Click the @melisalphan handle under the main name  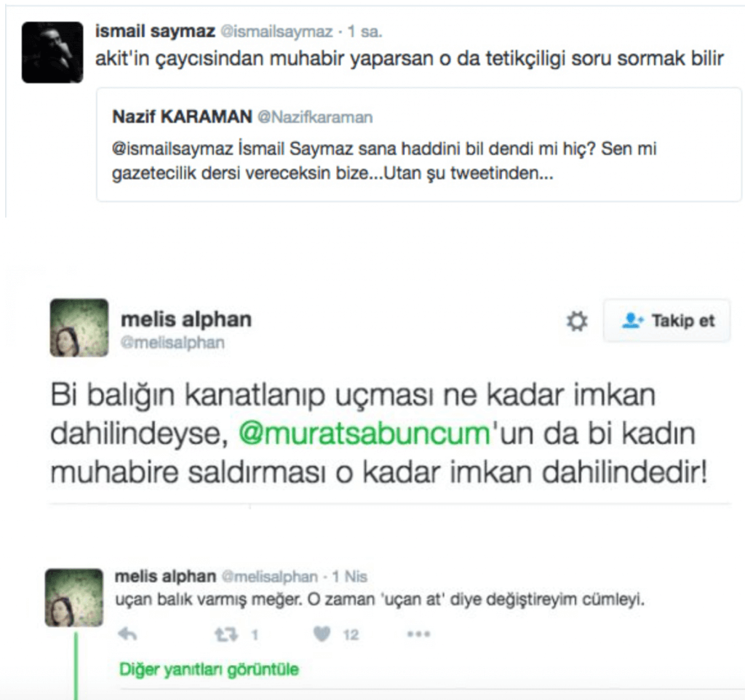point(172,343)
